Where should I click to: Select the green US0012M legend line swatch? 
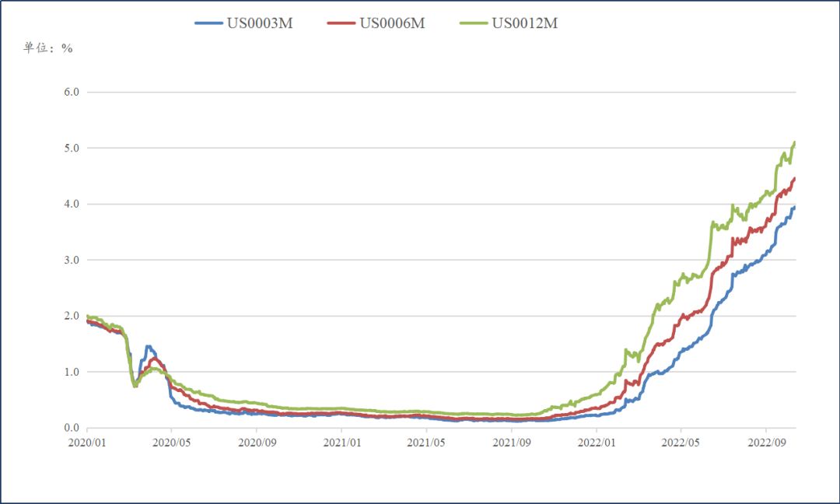pos(474,23)
